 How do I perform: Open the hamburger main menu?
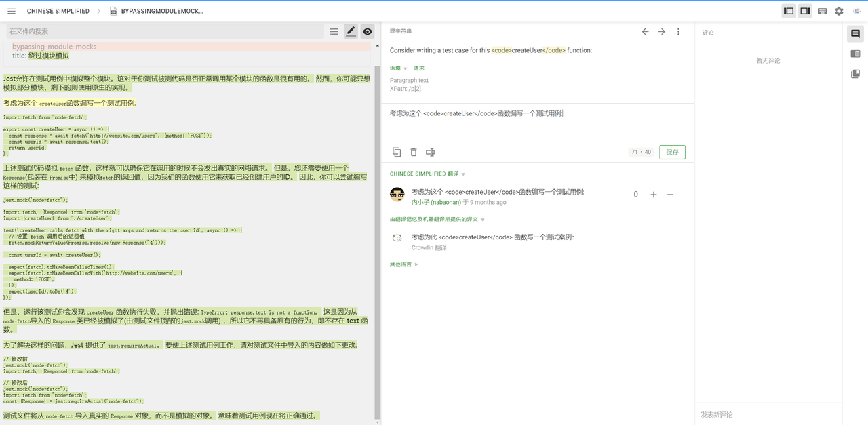[12, 11]
